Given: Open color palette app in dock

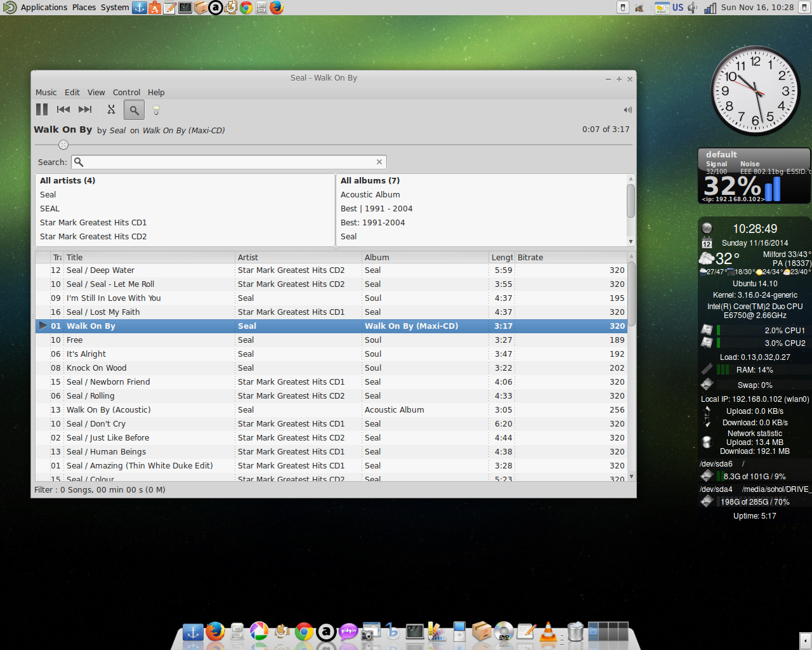Looking at the screenshot, I should [436, 632].
